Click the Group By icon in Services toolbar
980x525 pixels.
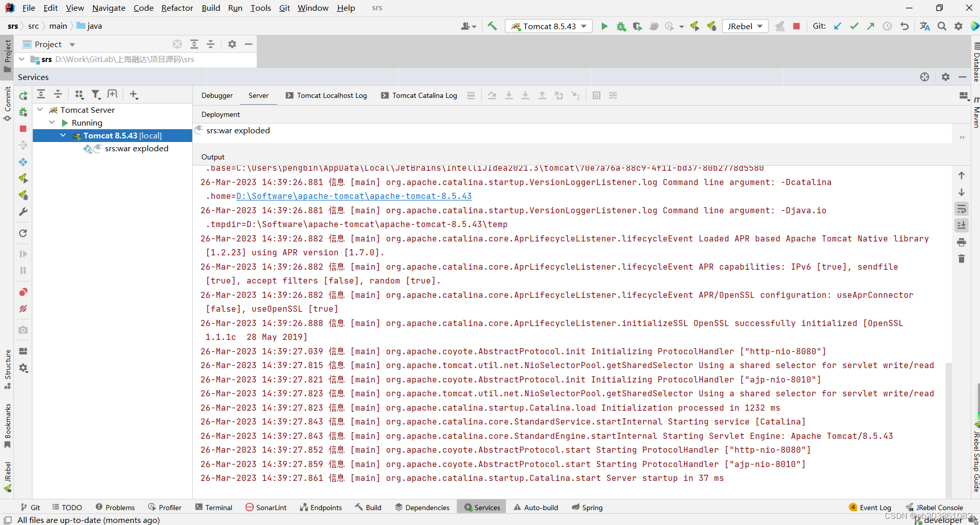coord(79,94)
